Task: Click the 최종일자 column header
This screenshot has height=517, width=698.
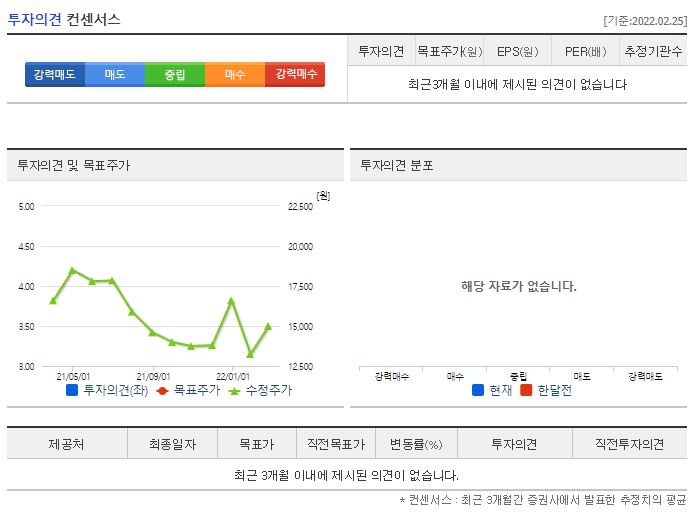Action: tap(172, 444)
